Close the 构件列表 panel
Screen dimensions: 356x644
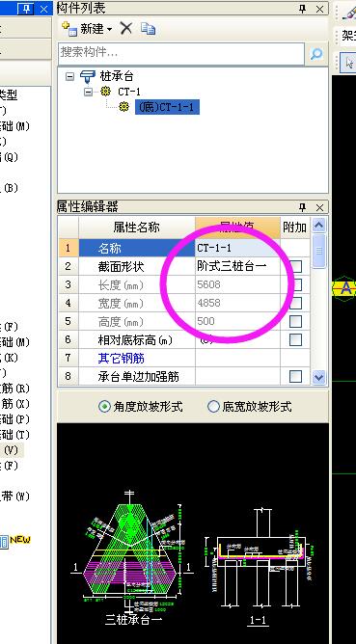point(319,9)
